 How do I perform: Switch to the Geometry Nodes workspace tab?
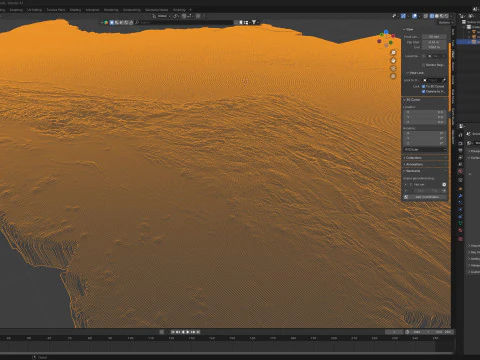[156, 10]
